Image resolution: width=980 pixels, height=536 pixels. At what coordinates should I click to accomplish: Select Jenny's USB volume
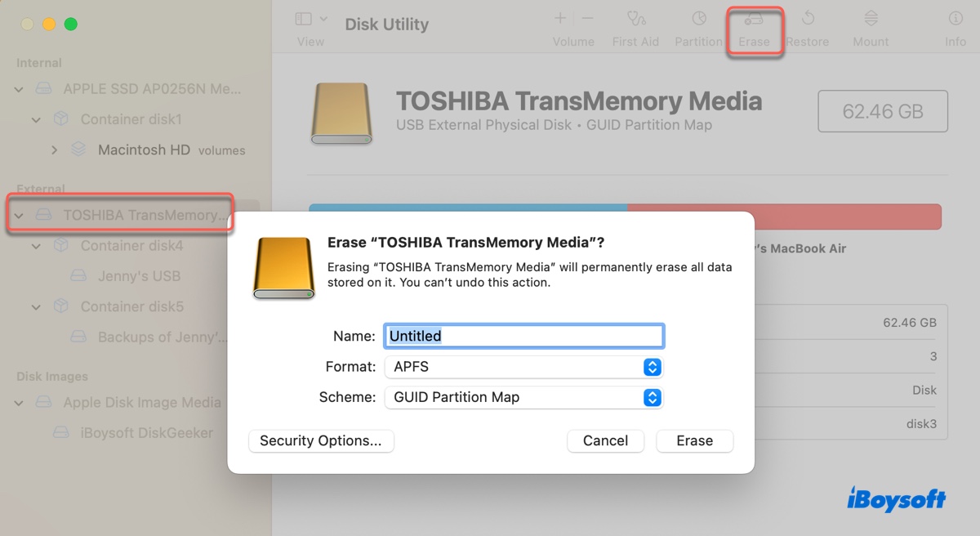(x=139, y=276)
